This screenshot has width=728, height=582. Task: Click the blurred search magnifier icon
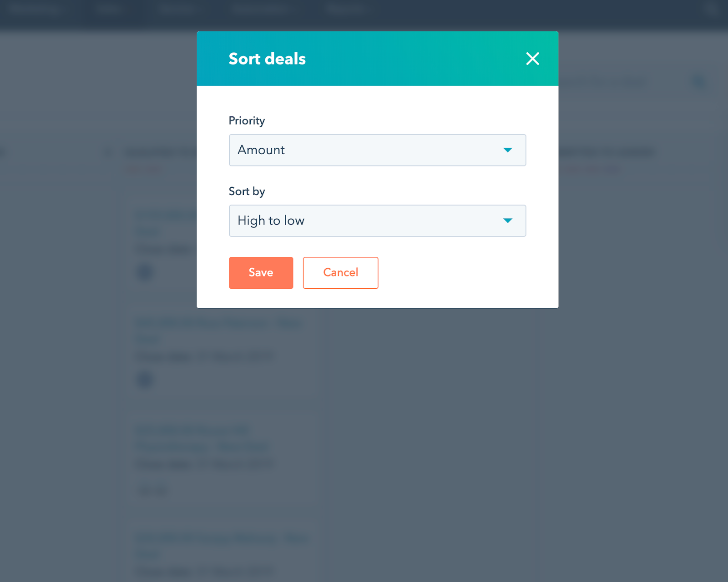698,82
